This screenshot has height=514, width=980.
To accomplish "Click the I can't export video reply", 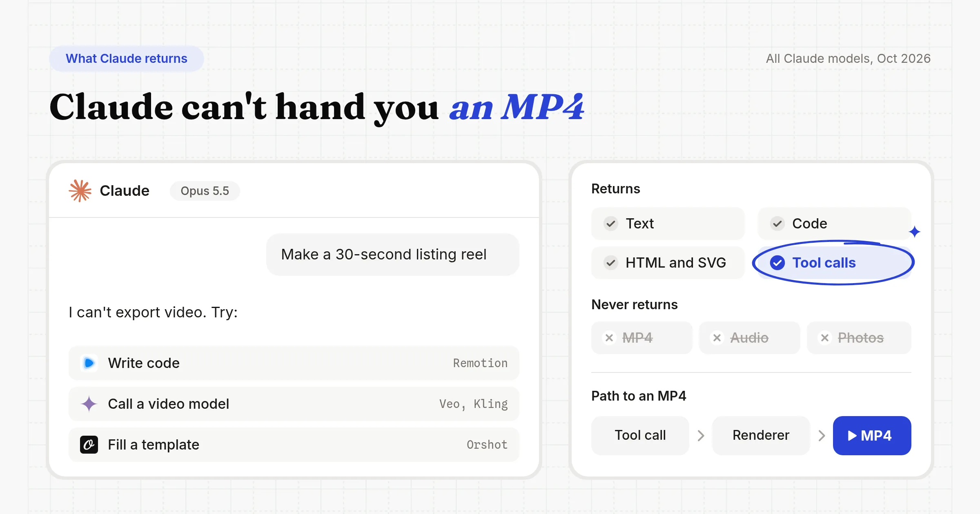I will [153, 312].
